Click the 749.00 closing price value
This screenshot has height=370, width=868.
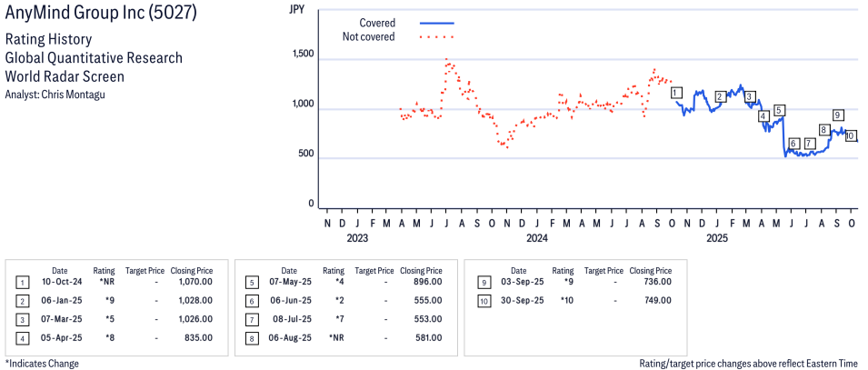click(x=657, y=301)
